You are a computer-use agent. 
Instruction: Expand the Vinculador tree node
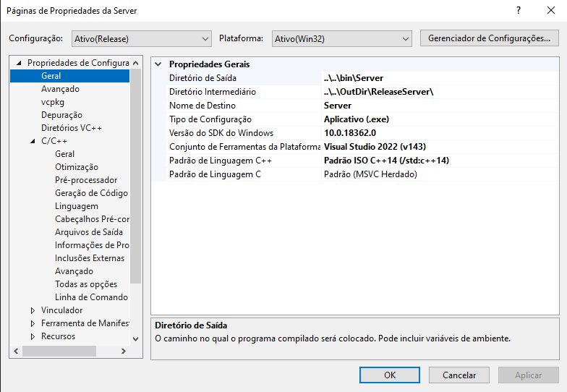(33, 310)
